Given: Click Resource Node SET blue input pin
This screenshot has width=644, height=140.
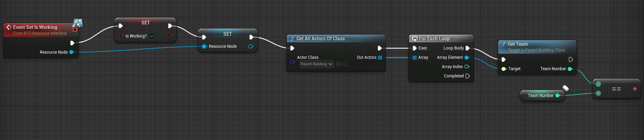Looking at the screenshot, I should pos(204,46).
